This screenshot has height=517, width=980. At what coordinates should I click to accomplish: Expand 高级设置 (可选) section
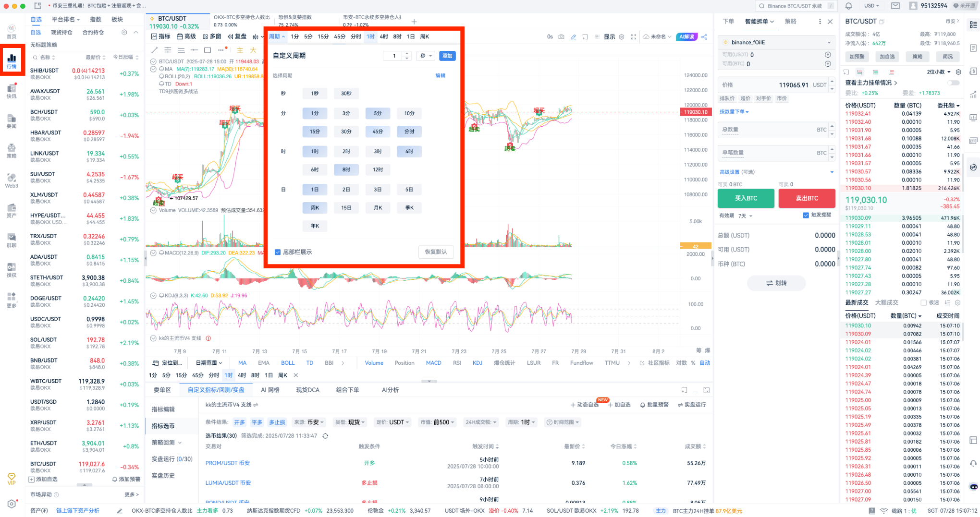776,172
